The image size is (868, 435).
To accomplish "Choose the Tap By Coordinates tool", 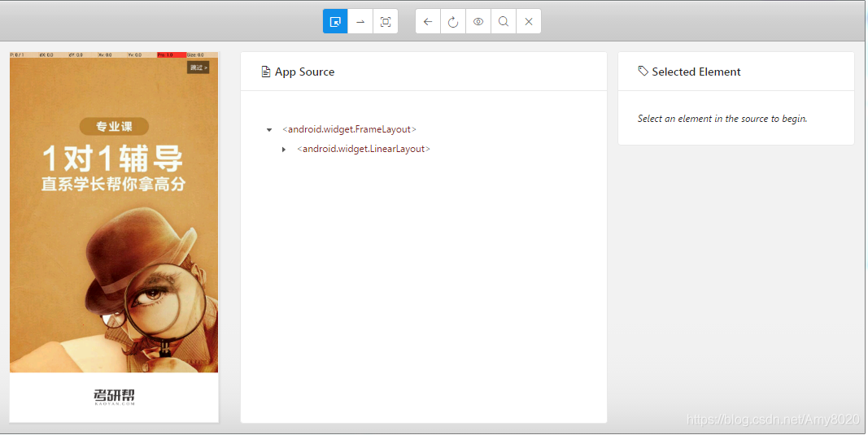I will pos(386,22).
